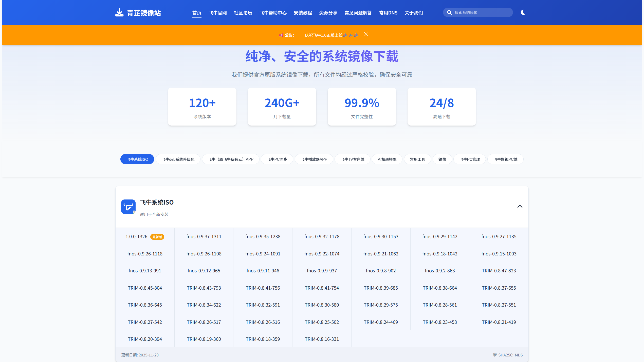The image size is (644, 362).
Task: Close the orange announcement banner
Action: [366, 34]
